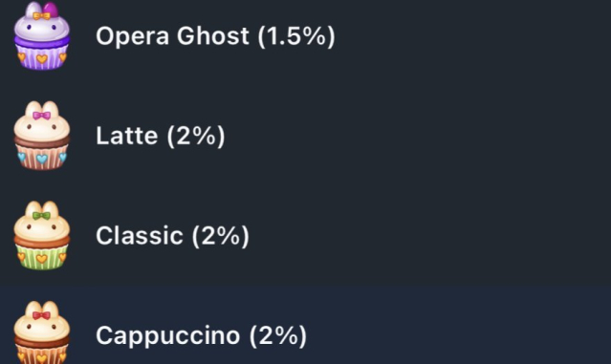Screen dimensions: 611x364
Task: Select the Opera Ghost (1.5%) label
Action: click(x=215, y=36)
